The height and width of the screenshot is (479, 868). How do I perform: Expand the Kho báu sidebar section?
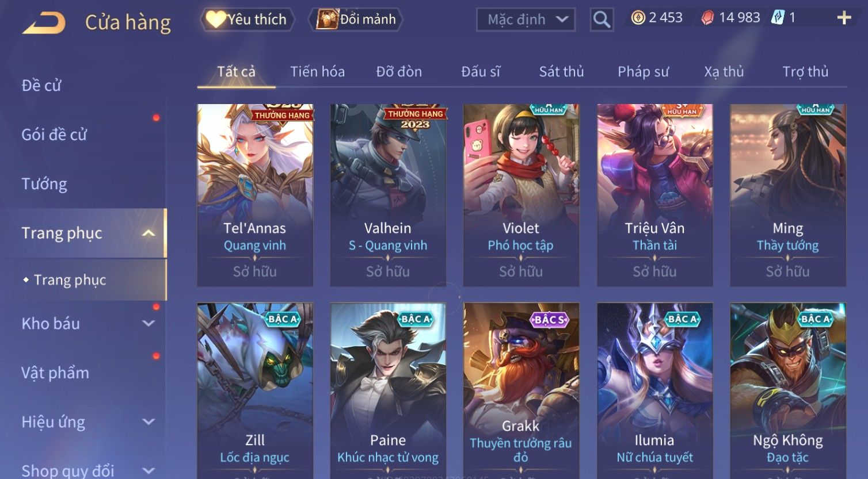149,324
